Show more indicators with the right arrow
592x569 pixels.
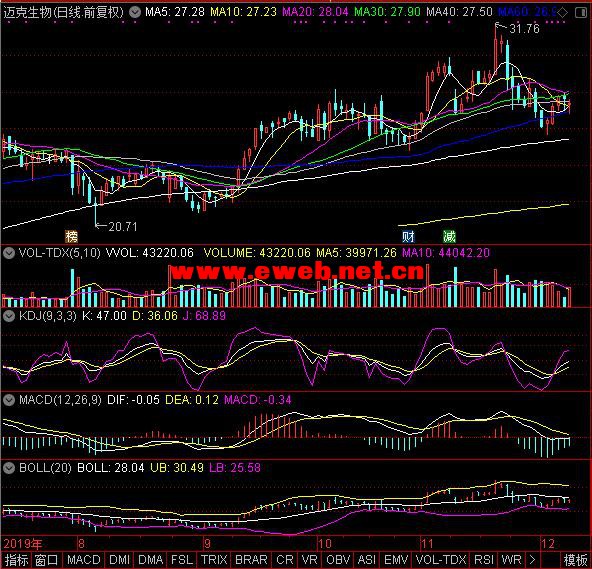(532, 560)
